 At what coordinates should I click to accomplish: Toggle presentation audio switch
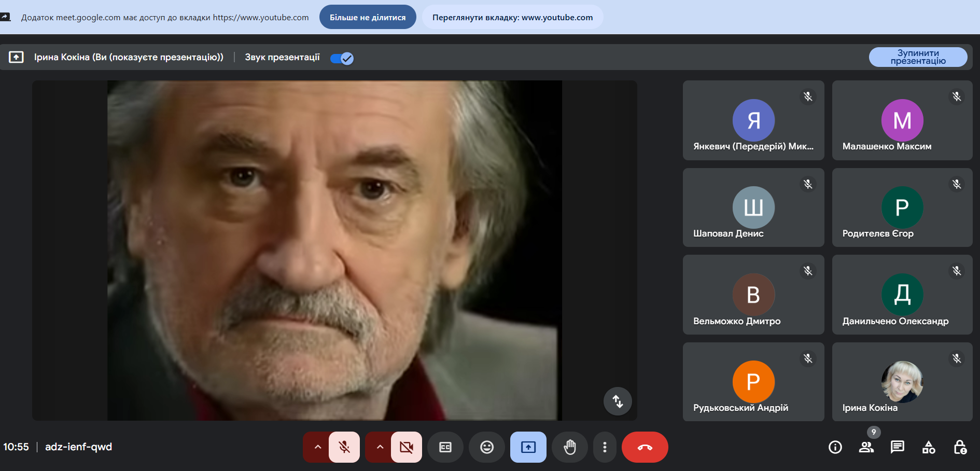tap(342, 58)
